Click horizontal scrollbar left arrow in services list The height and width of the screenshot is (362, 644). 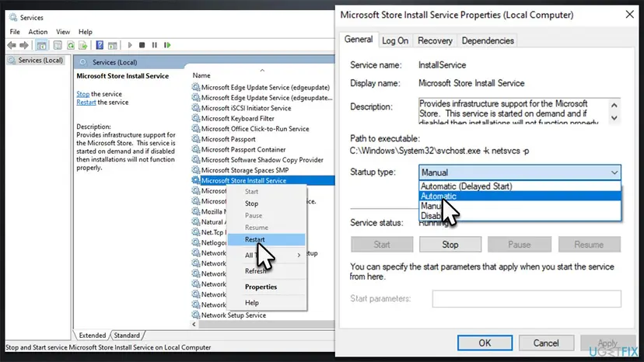(194, 324)
